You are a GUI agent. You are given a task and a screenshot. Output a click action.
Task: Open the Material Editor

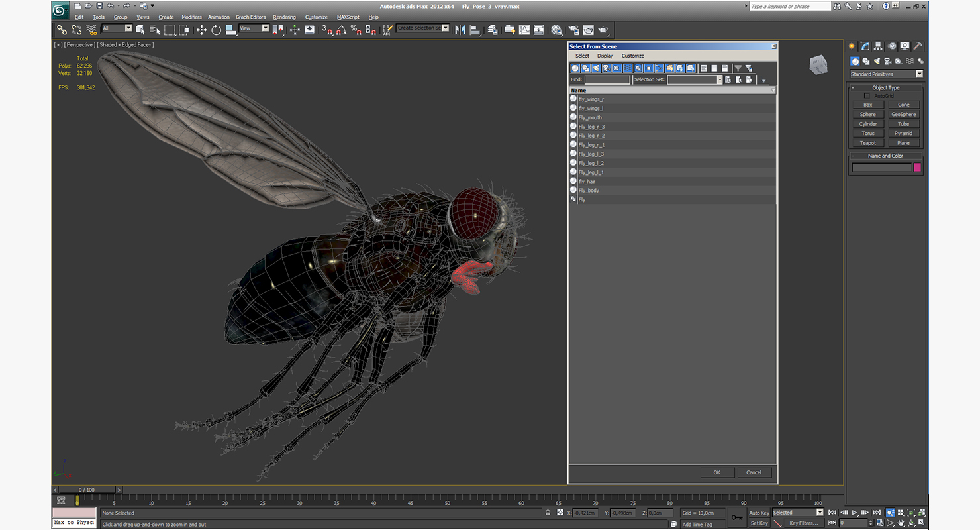point(556,30)
